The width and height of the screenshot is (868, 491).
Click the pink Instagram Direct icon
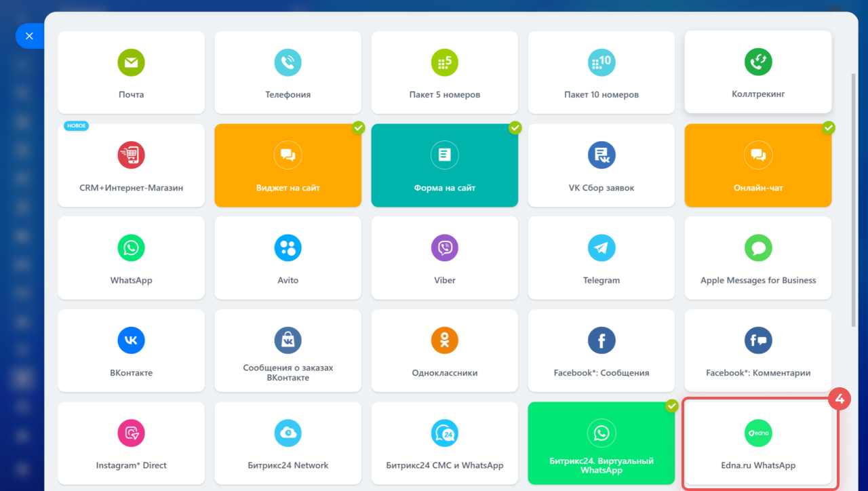coord(131,433)
